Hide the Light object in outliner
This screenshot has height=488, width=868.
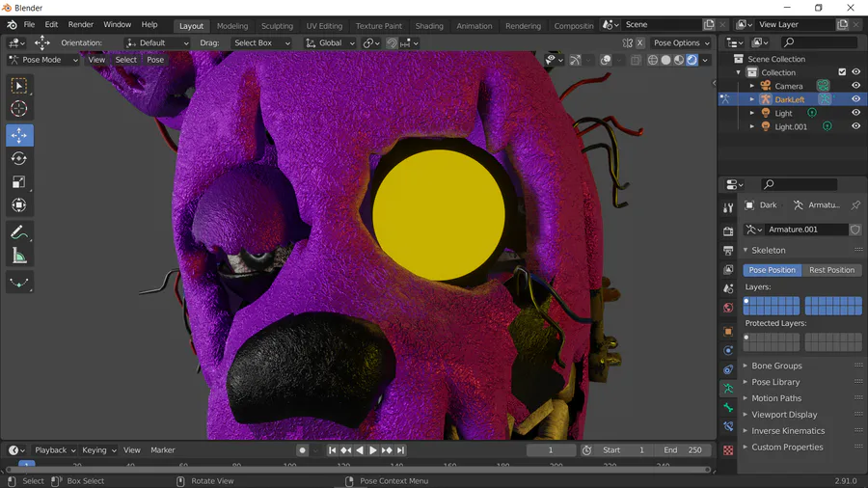855,113
